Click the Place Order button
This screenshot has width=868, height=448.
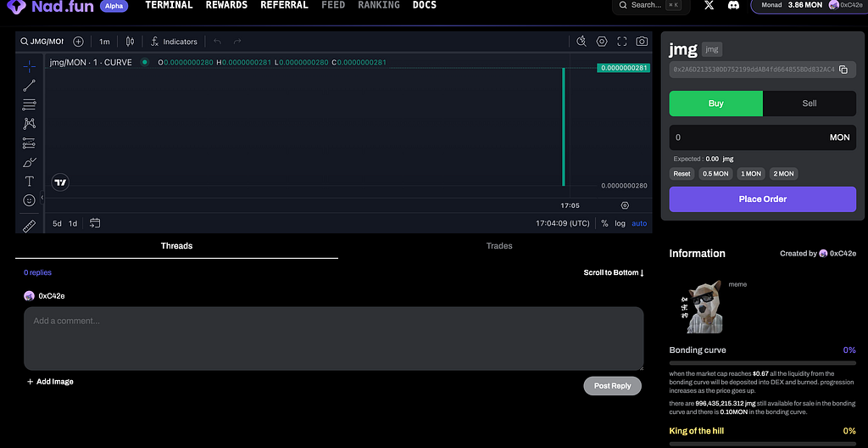(x=762, y=199)
